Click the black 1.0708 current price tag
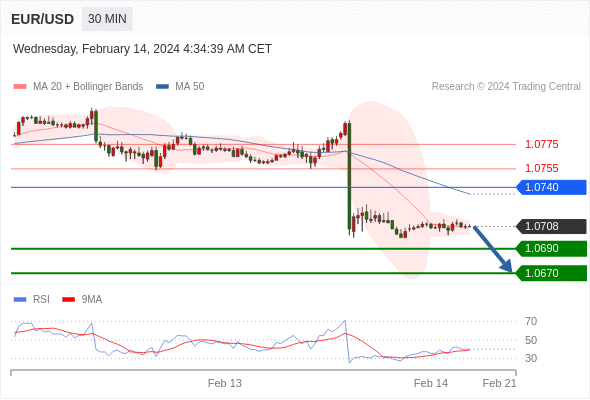590x400 pixels. coord(551,227)
